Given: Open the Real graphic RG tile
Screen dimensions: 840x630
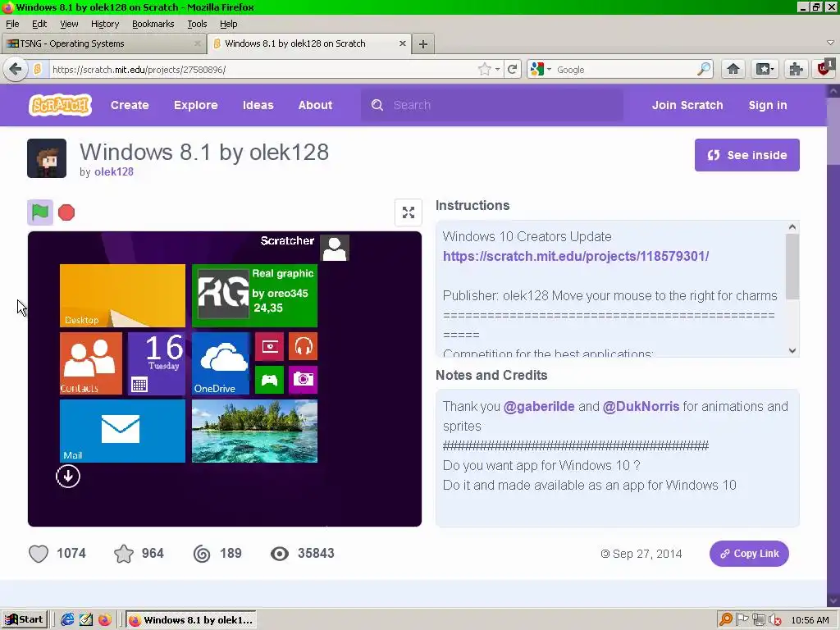Looking at the screenshot, I should point(254,295).
